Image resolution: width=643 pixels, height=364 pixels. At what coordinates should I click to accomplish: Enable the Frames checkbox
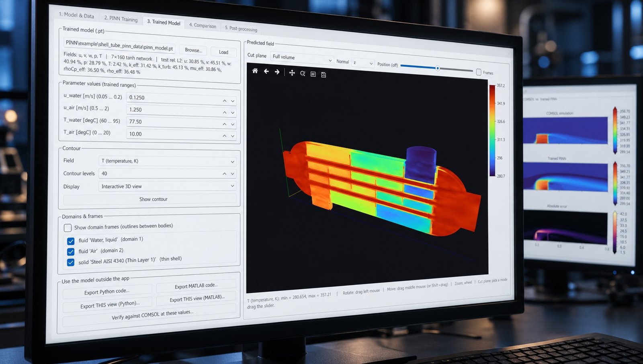[479, 72]
